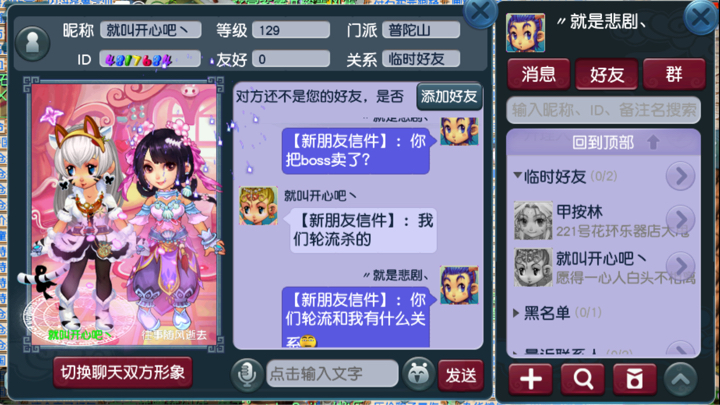Collapse the 临时好友 group triangle
Viewport: 720px width, 405px height.
[518, 175]
